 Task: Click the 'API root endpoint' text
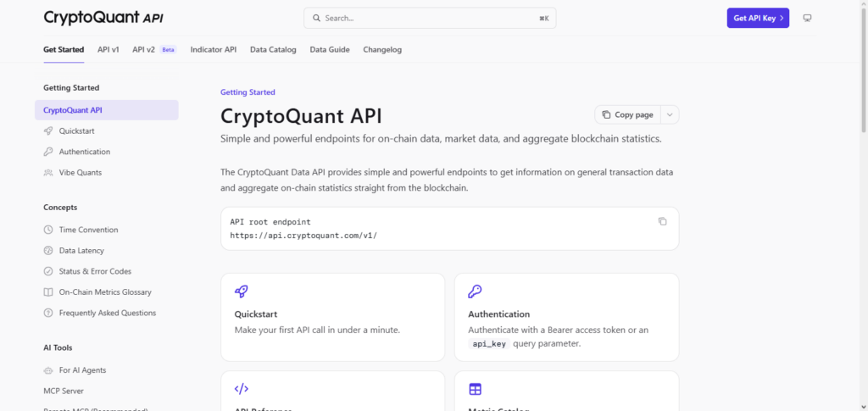click(270, 222)
